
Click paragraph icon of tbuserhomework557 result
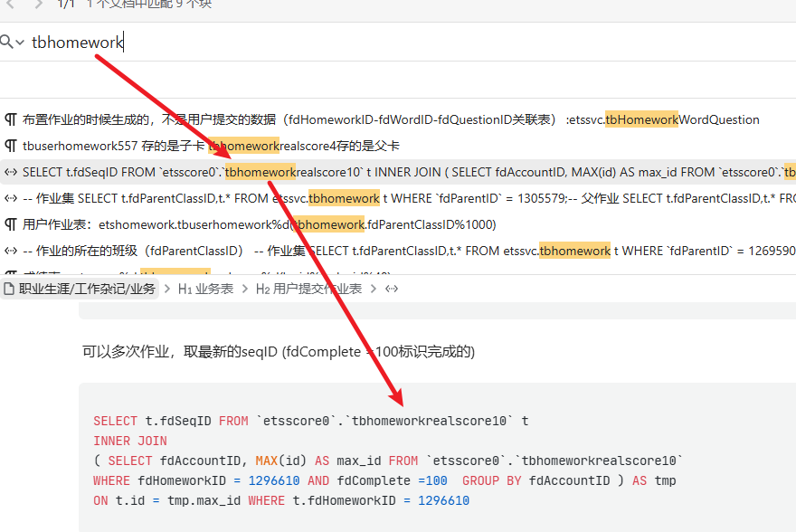point(11,147)
